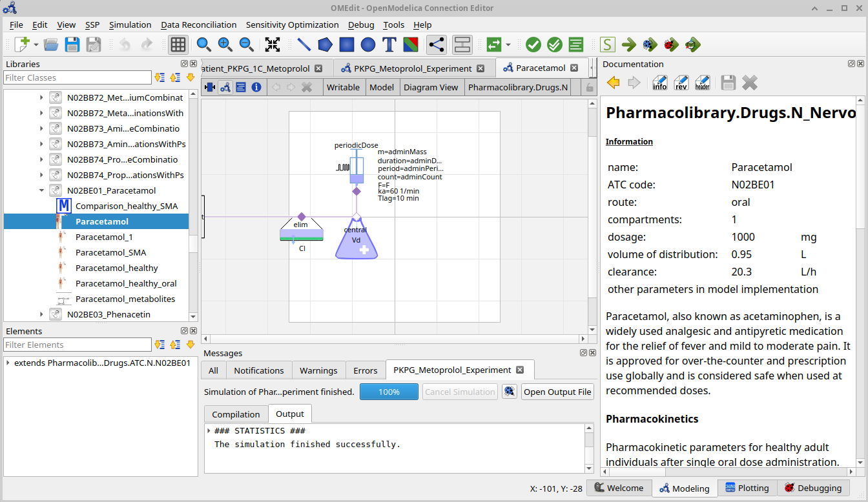Click the 100% simulation progress bar

[389, 392]
